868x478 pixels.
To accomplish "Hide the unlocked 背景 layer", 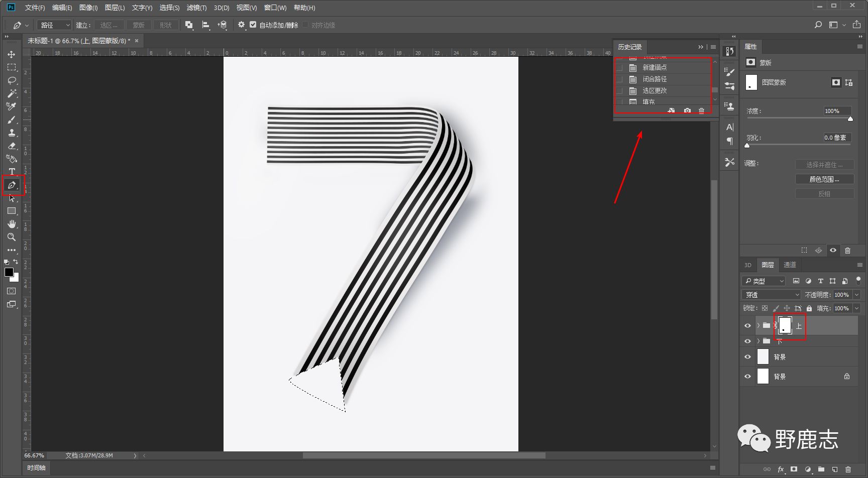I will [x=747, y=357].
